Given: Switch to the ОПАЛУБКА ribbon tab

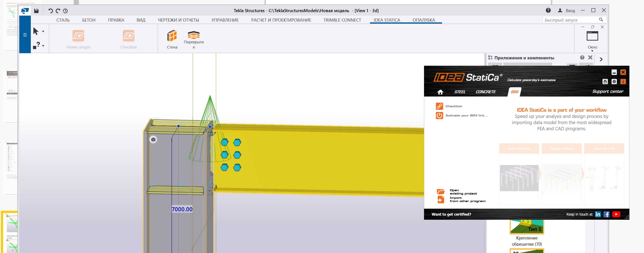Looking at the screenshot, I should coord(424,20).
